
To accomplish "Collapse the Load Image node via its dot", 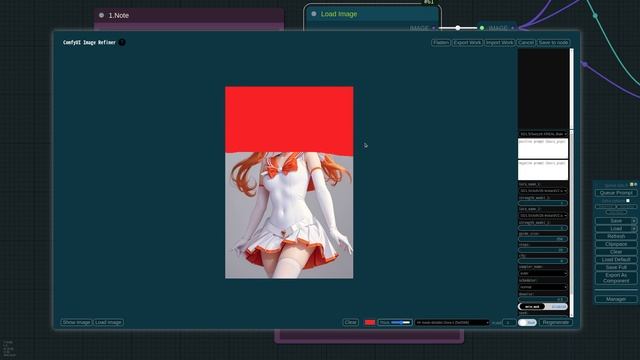I will click(x=313, y=14).
